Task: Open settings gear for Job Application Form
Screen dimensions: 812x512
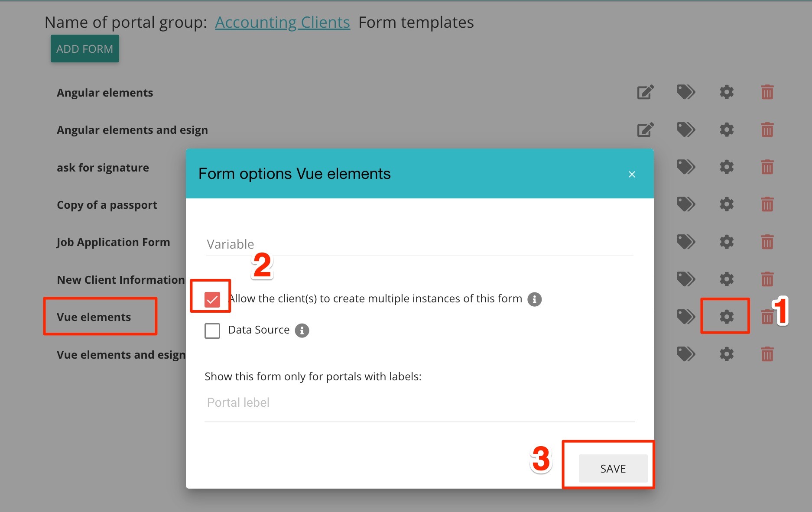Action: coord(726,242)
